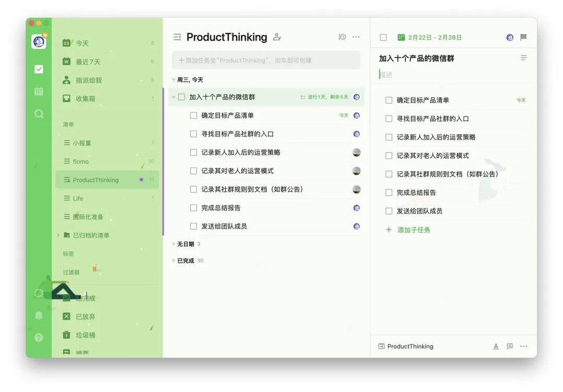
Task: Open the text formatting A icon
Action: pyautogui.click(x=496, y=347)
